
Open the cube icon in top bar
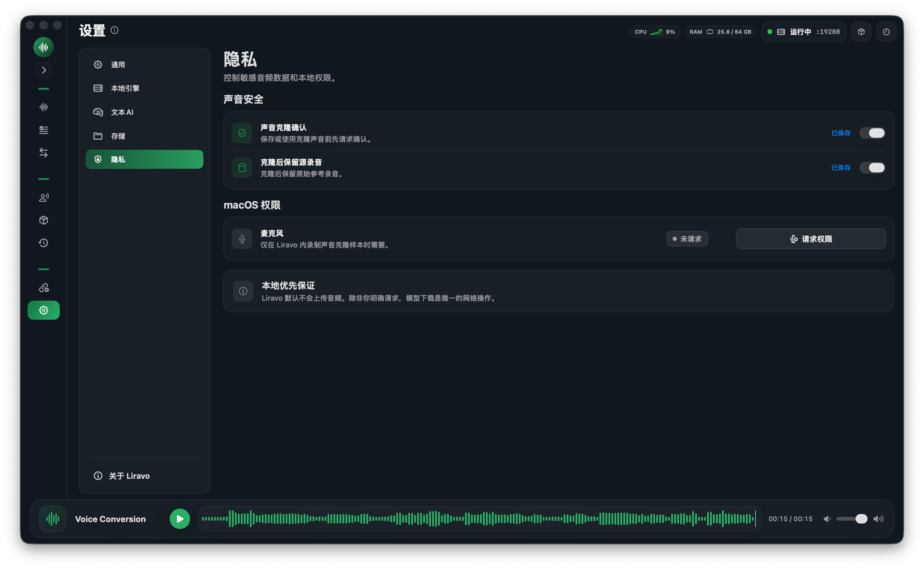pyautogui.click(x=861, y=32)
